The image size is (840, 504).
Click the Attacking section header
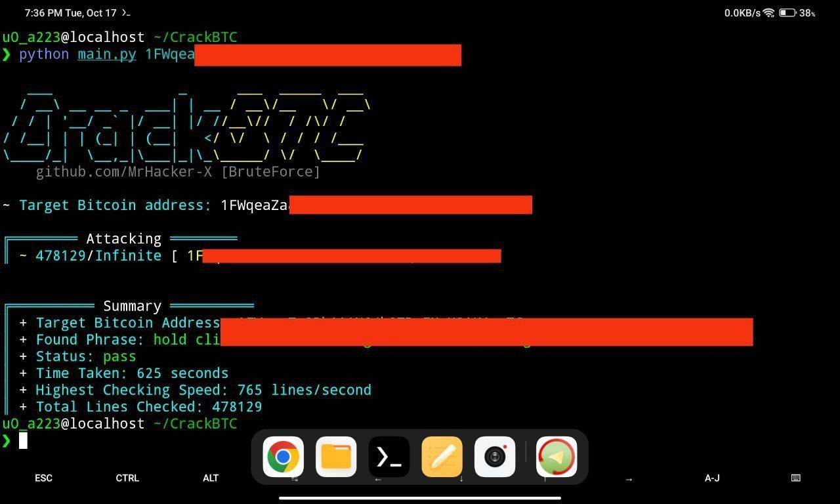tap(123, 239)
